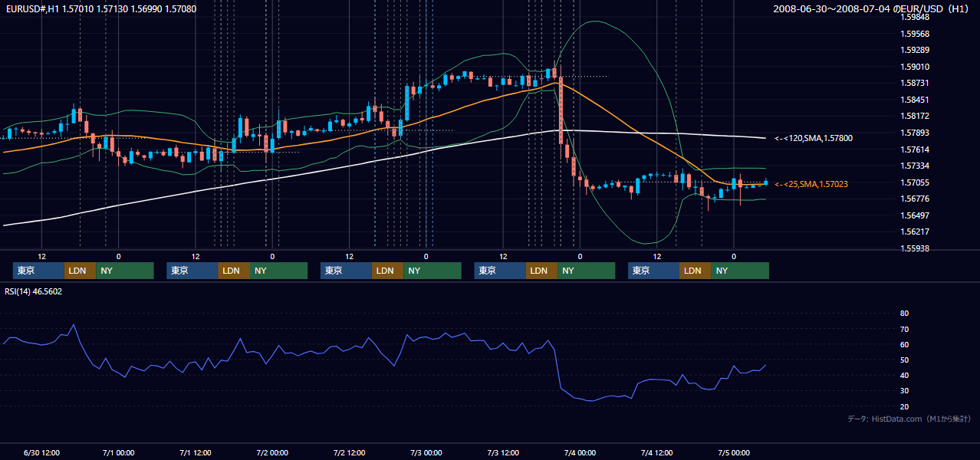Screen dimensions: 980x460
Task: Click the 7/3 12:00 time axis label
Action: [x=503, y=452]
